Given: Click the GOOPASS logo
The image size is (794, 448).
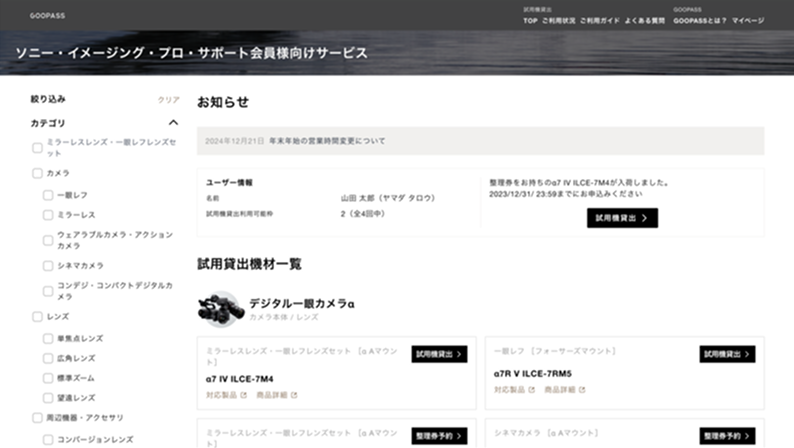Looking at the screenshot, I should pos(47,16).
